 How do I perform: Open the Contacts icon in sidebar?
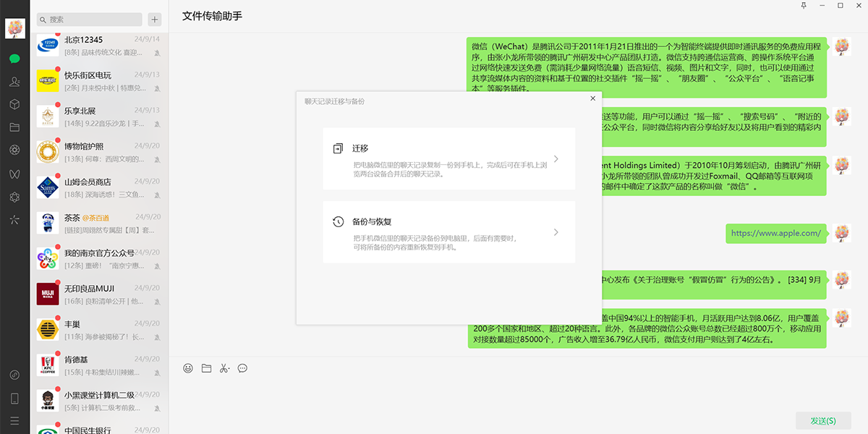14,82
